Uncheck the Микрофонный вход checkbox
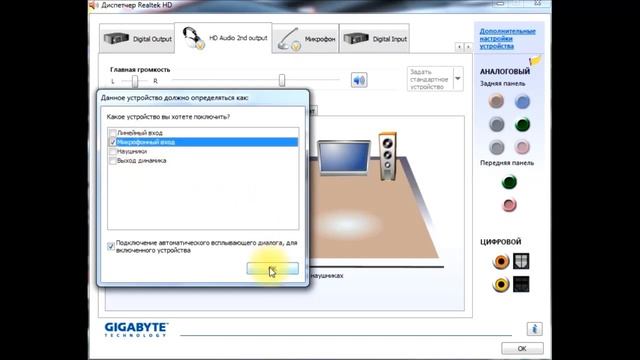The height and width of the screenshot is (360, 640). coord(113,142)
